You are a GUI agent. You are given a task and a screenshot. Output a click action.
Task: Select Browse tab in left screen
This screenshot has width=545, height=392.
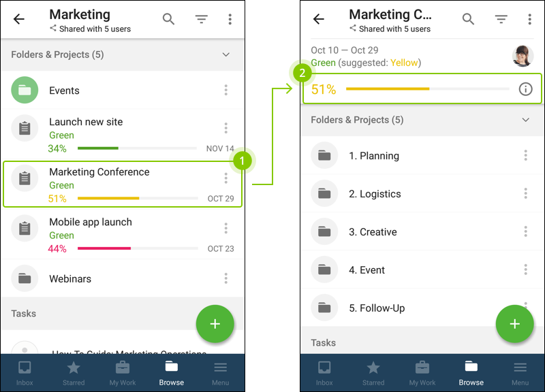172,373
